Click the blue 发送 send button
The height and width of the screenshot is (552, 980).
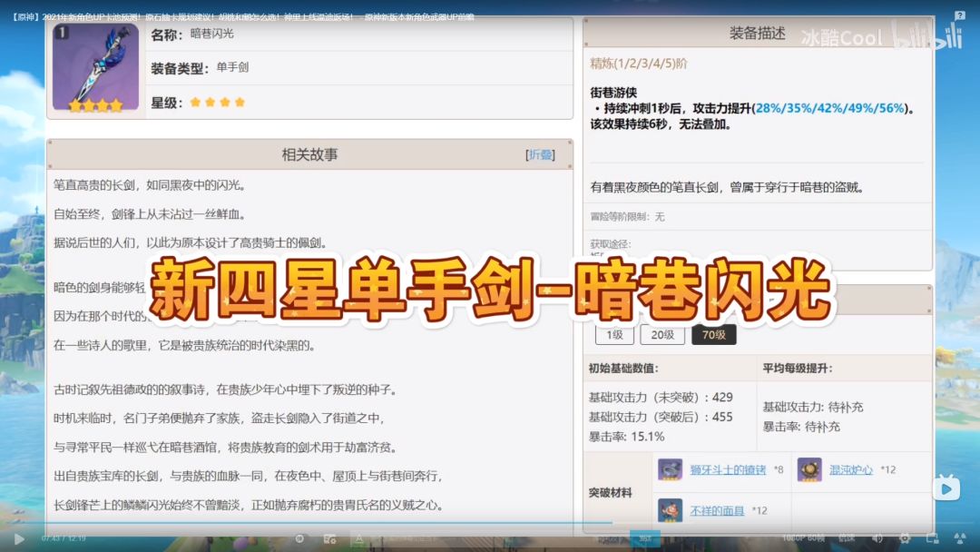tap(645, 538)
